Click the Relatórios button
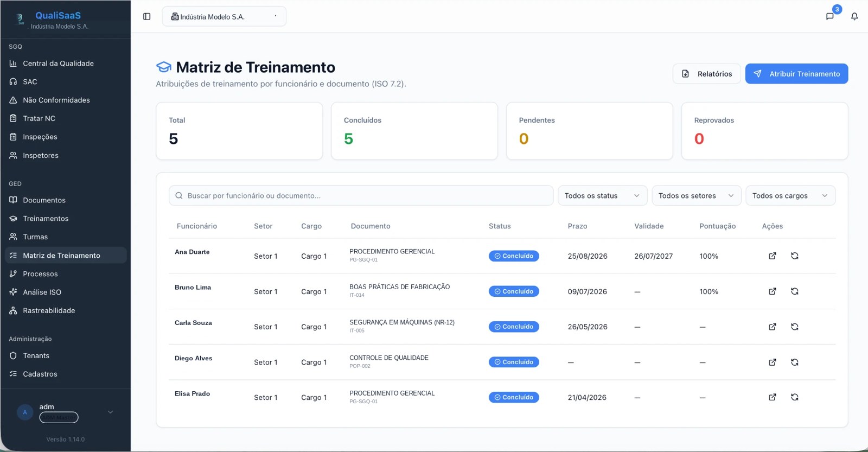 (707, 74)
